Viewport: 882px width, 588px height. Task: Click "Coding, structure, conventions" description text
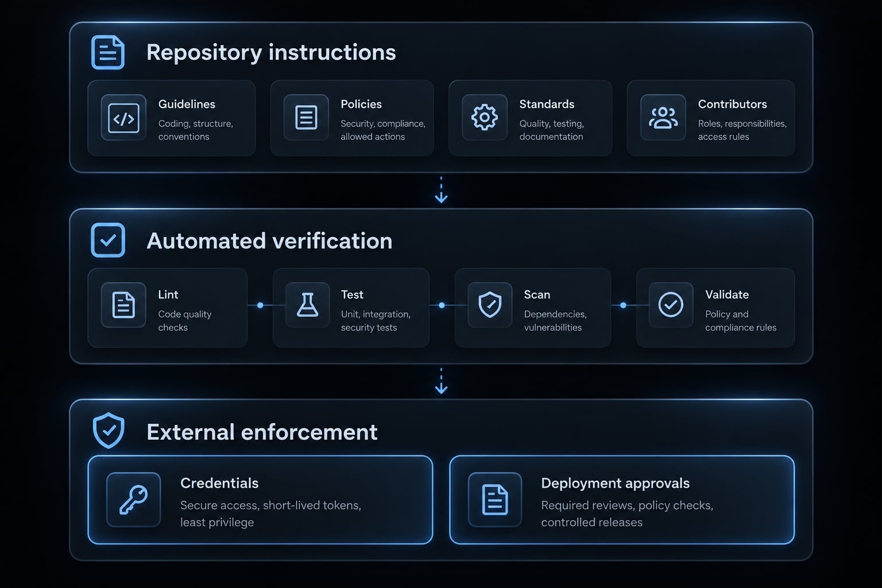coord(196,130)
